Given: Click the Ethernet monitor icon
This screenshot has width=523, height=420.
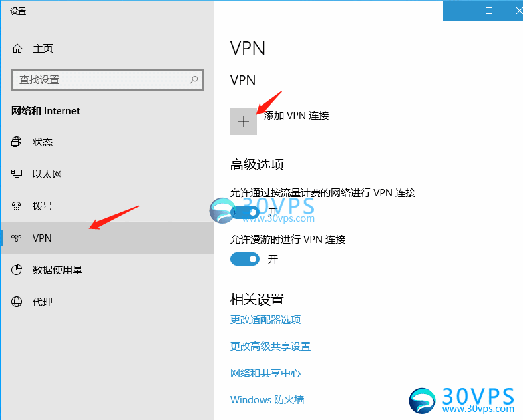Looking at the screenshot, I should [16, 174].
